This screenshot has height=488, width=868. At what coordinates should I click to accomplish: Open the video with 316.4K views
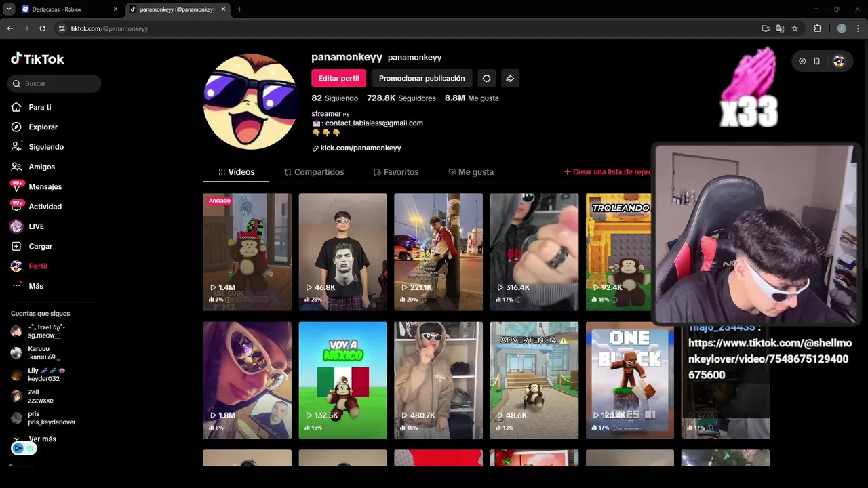pos(534,252)
